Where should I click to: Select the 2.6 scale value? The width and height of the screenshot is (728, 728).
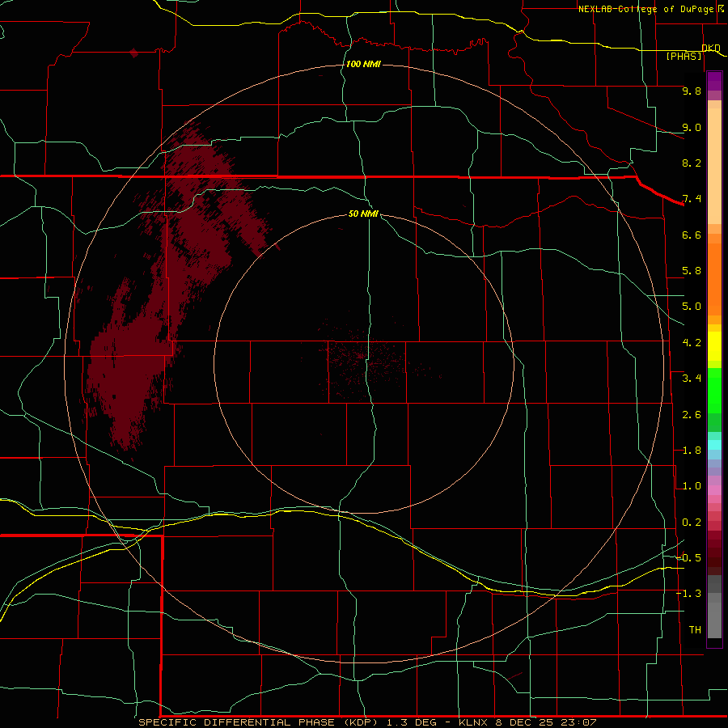692,415
